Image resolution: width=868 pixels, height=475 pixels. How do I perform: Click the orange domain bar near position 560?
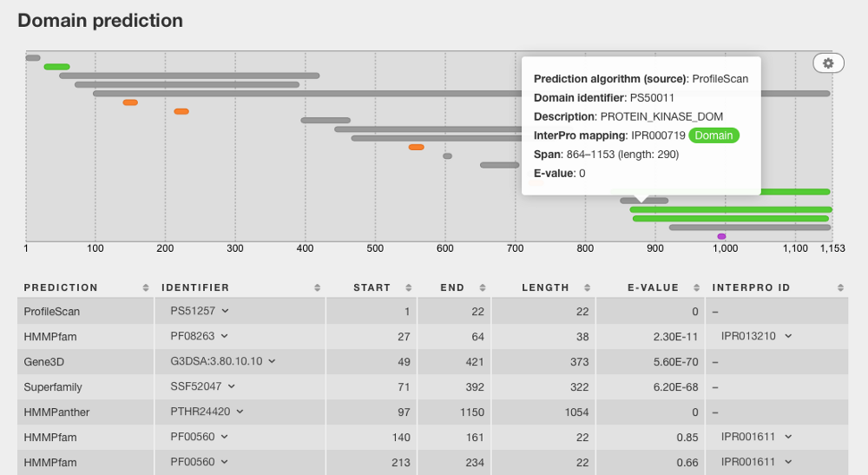(x=416, y=148)
